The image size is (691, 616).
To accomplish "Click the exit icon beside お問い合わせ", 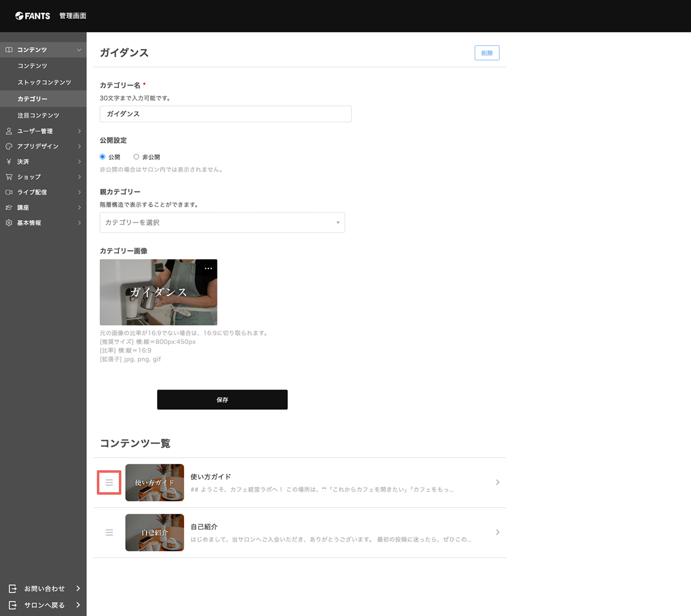I will click(13, 589).
